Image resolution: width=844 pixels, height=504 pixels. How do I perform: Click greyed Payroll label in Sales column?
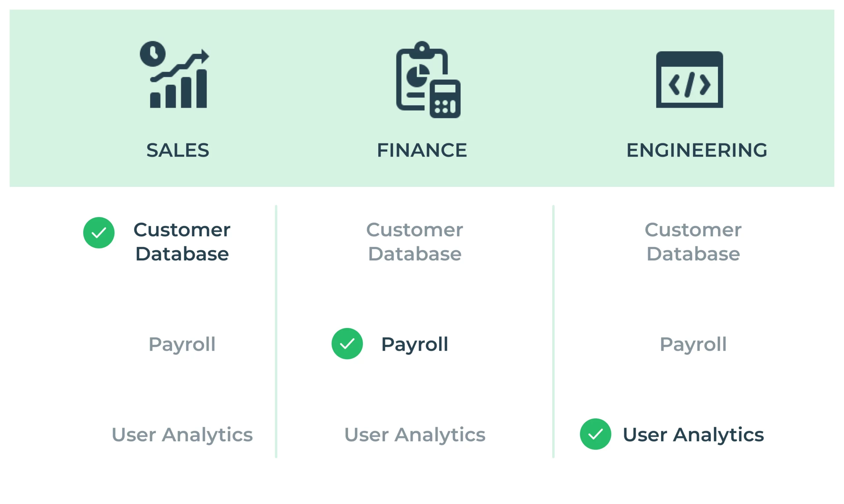(x=182, y=344)
